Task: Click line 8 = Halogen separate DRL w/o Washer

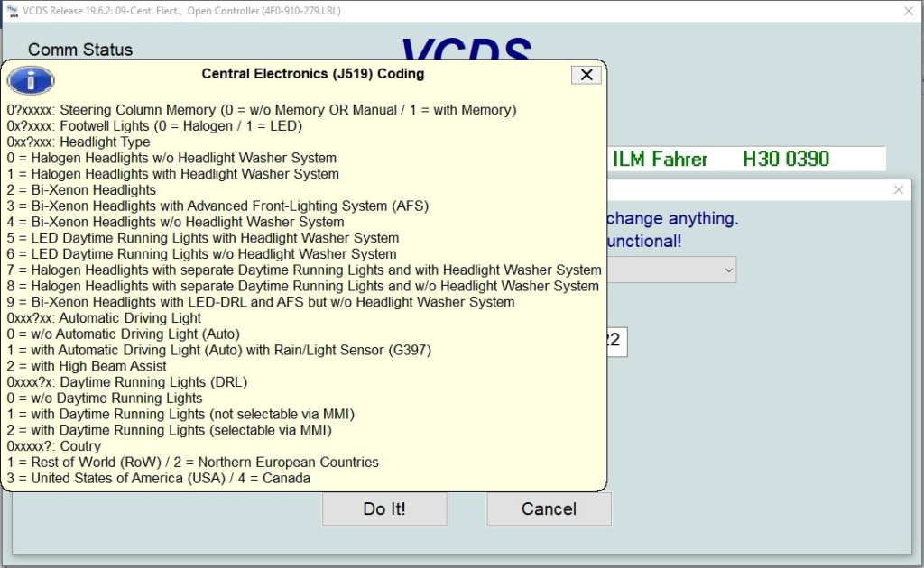Action: (303, 286)
